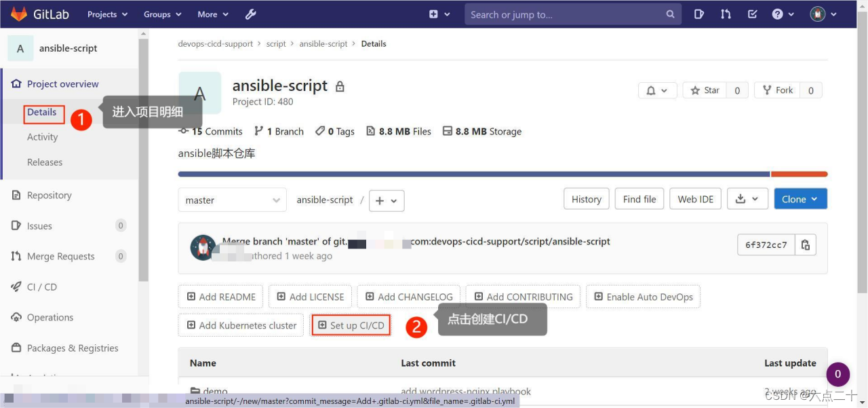Click Set up CI/CD button
The width and height of the screenshot is (868, 408).
351,325
